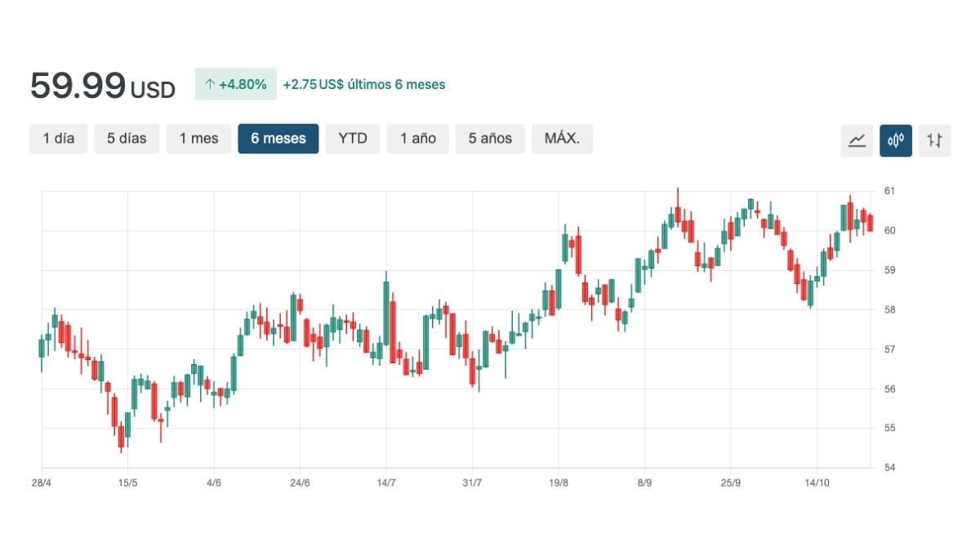Click the green "+4.80%" change badge

[x=235, y=84]
